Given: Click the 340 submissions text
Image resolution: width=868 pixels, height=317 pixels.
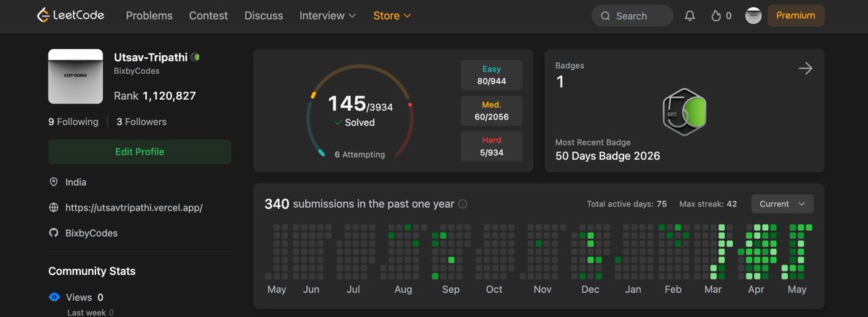Looking at the screenshot, I should click(359, 204).
